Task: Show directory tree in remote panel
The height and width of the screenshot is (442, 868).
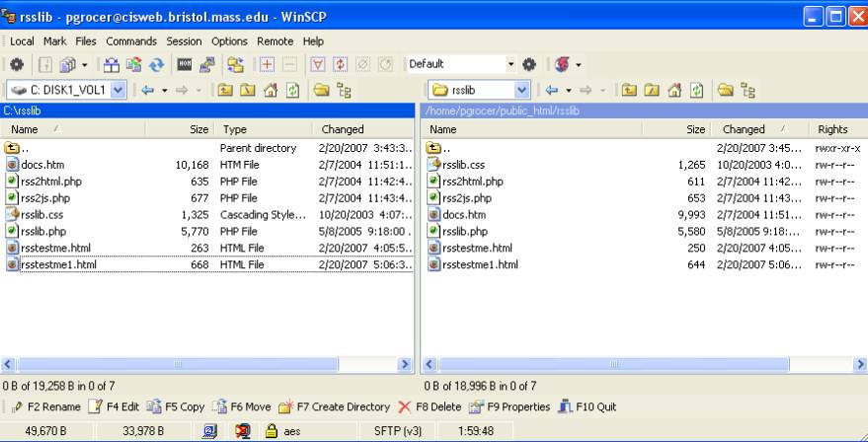Action: tap(749, 90)
